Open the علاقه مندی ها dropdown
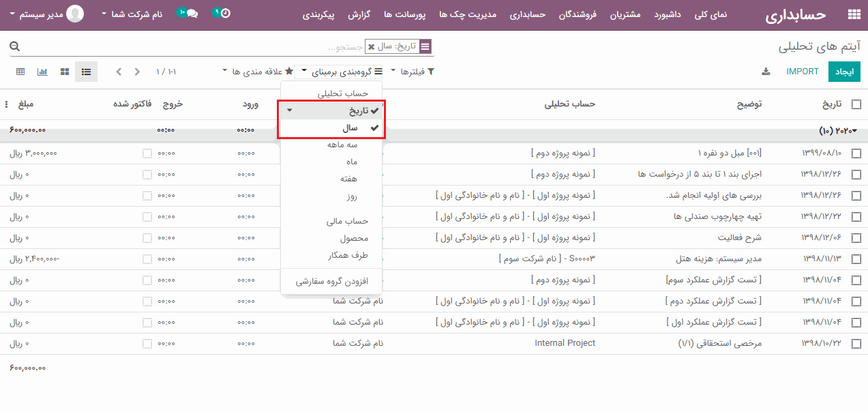Image resolution: width=868 pixels, height=412 pixels. tap(258, 72)
